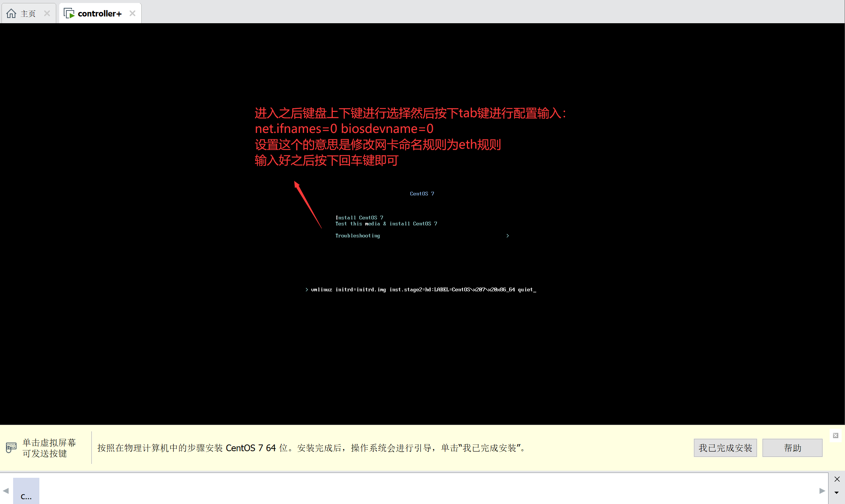Viewport: 845px width, 504px height.
Task: Close the controller+ tab
Action: [x=132, y=13]
